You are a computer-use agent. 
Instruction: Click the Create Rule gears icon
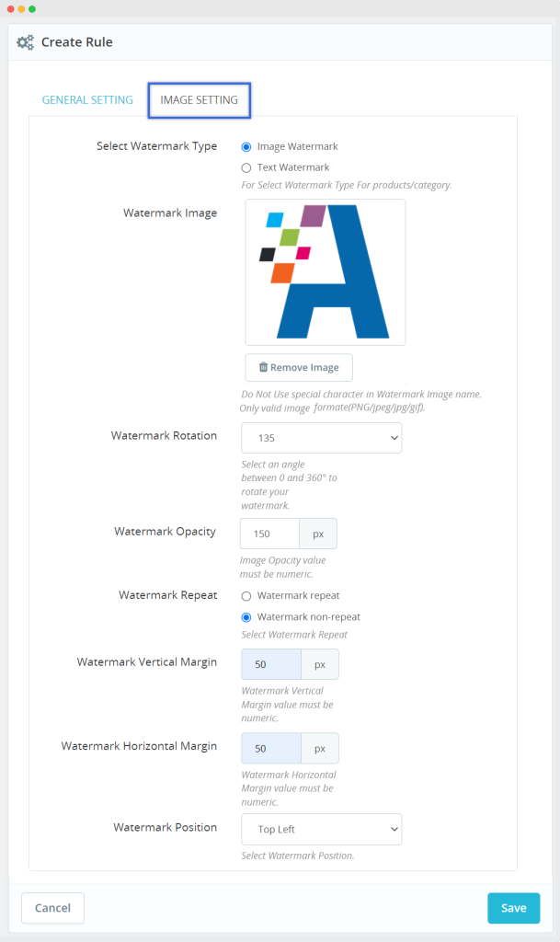pos(26,42)
